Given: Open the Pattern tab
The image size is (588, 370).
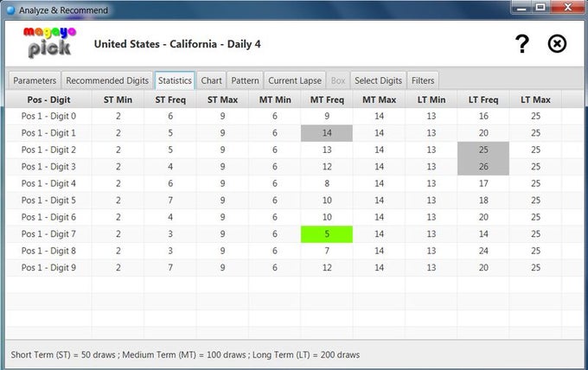Looking at the screenshot, I should click(x=245, y=80).
